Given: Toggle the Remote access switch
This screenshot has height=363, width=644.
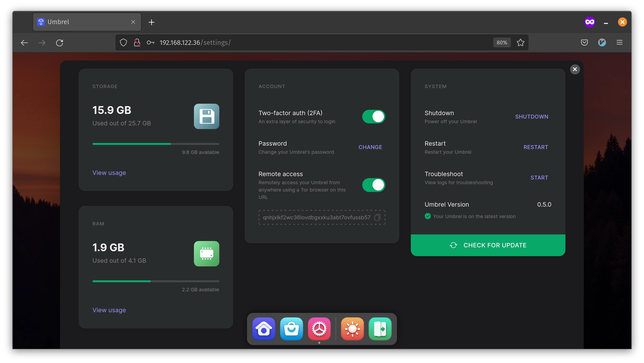Looking at the screenshot, I should coord(373,185).
